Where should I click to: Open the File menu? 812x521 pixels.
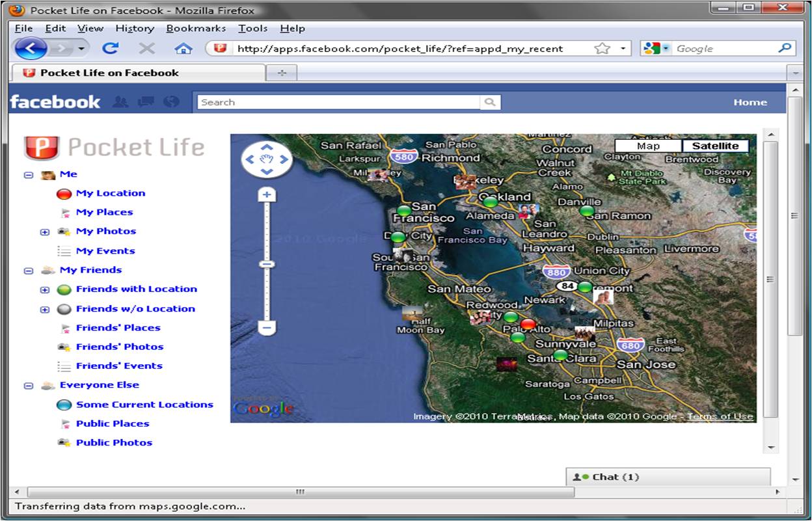coord(23,29)
